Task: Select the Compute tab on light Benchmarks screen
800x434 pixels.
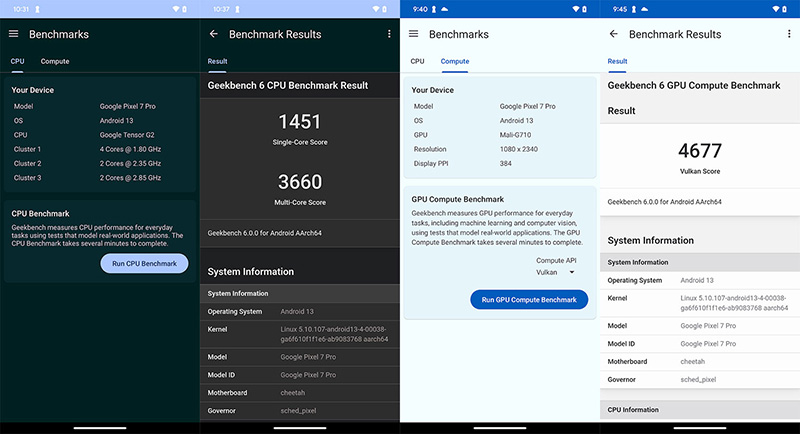Action: tap(455, 61)
